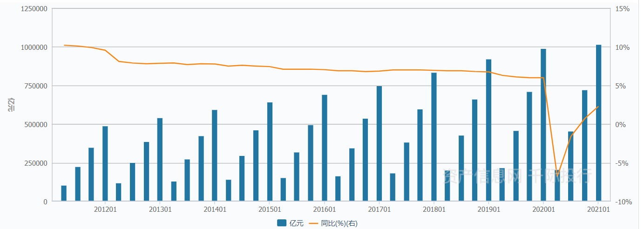Select the bar above the 201701 label
Screen dimensions: 644x229
[379, 144]
